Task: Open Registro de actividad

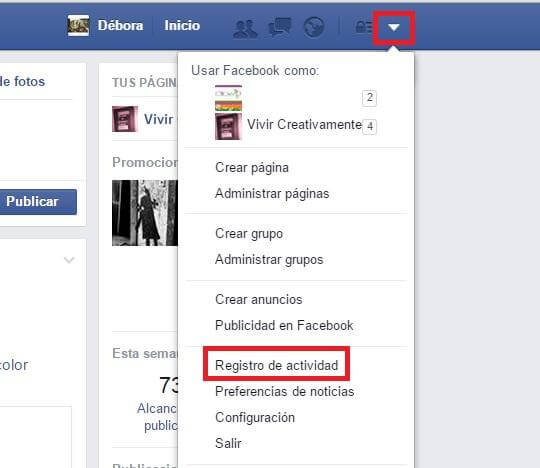Action: (x=277, y=365)
